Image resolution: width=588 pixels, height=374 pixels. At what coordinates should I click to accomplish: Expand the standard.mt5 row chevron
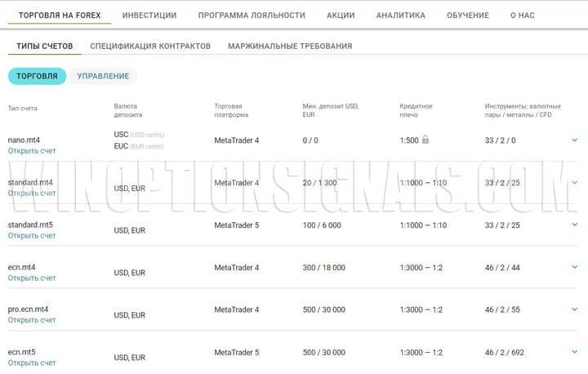point(575,225)
